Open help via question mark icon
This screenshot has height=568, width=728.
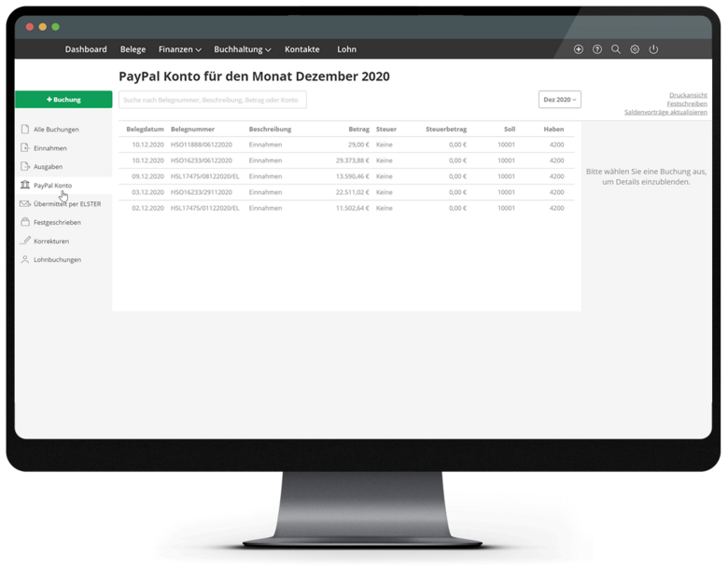597,49
